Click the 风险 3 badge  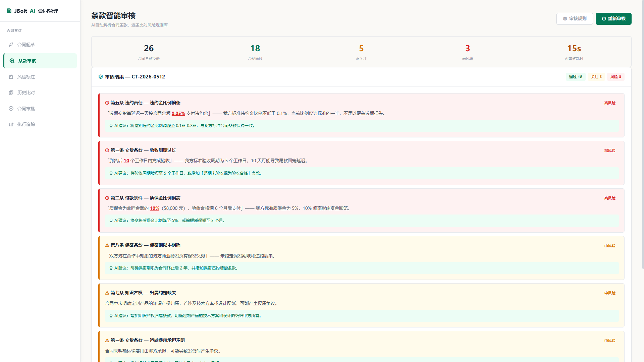(x=615, y=77)
